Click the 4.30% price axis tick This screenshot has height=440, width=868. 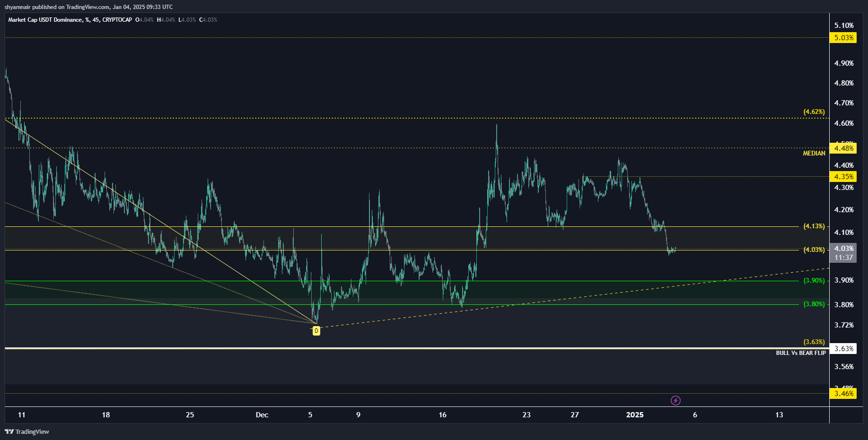(x=844, y=188)
